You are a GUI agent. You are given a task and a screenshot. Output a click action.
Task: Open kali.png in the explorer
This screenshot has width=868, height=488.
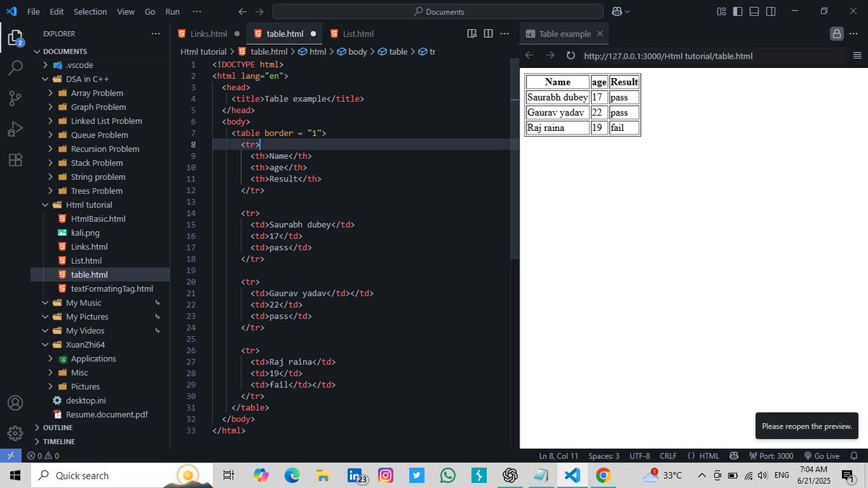85,233
